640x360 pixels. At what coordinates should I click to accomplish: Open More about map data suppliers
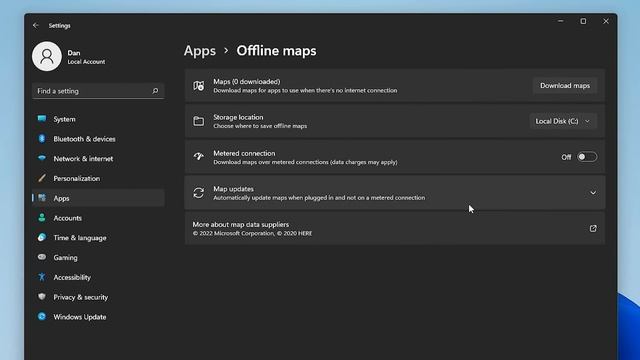point(395,229)
